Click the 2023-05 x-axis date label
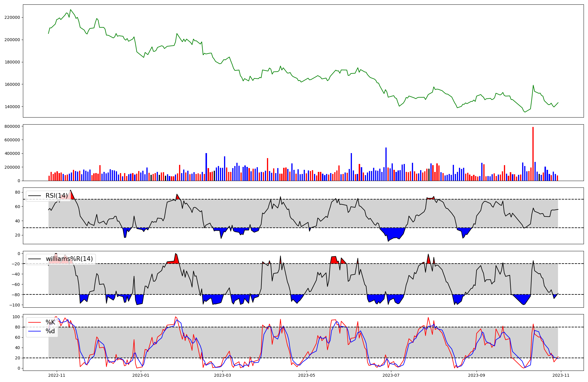This screenshot has height=382, width=588. click(307, 375)
